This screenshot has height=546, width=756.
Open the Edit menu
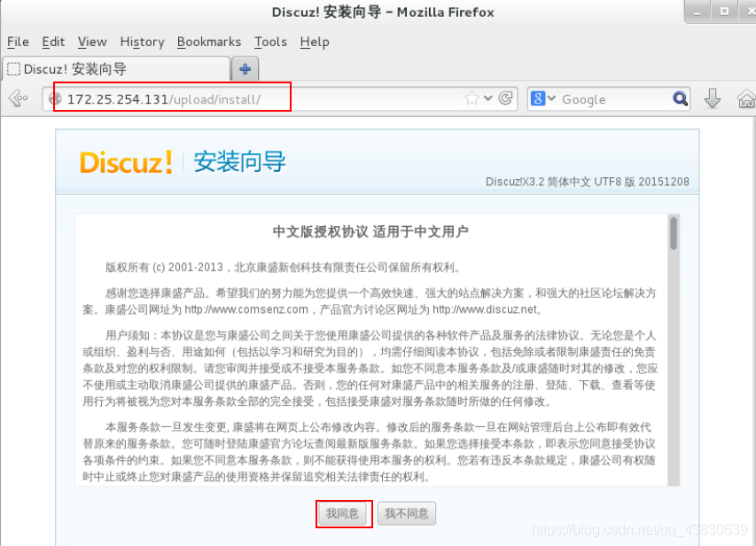point(53,42)
